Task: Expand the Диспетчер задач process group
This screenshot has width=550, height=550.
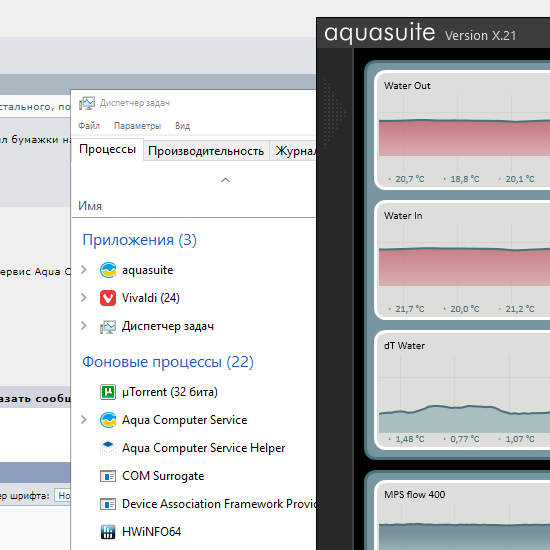Action: click(x=83, y=326)
